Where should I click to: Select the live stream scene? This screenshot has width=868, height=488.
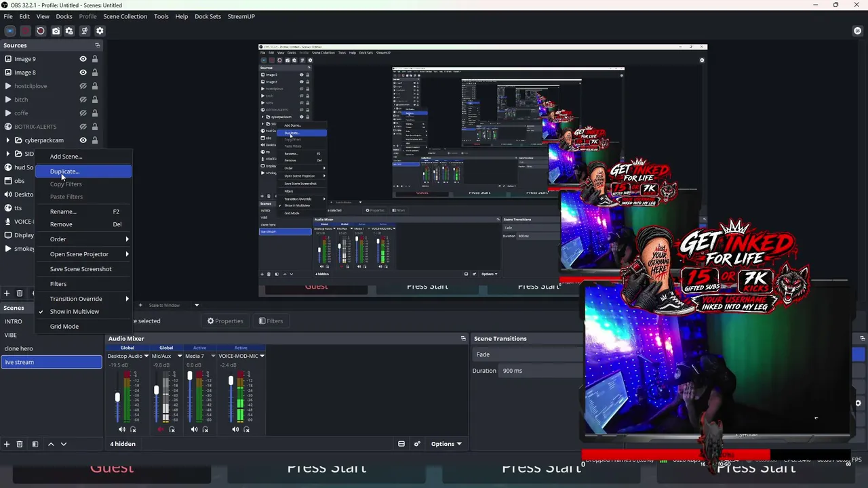pos(52,362)
